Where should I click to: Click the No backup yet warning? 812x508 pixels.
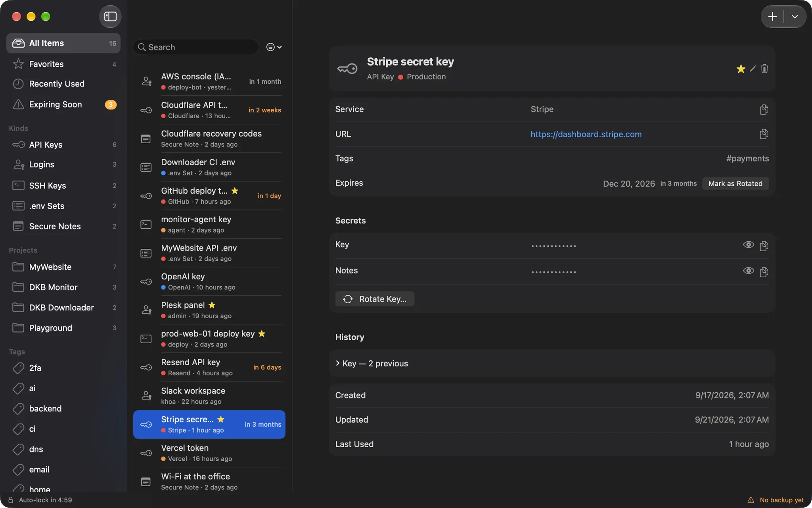(776, 500)
